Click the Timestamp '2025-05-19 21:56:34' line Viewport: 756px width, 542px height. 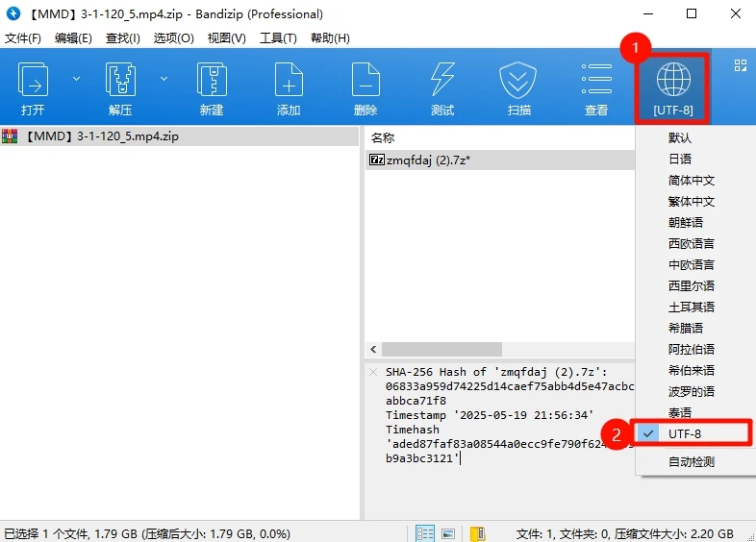pyautogui.click(x=490, y=415)
